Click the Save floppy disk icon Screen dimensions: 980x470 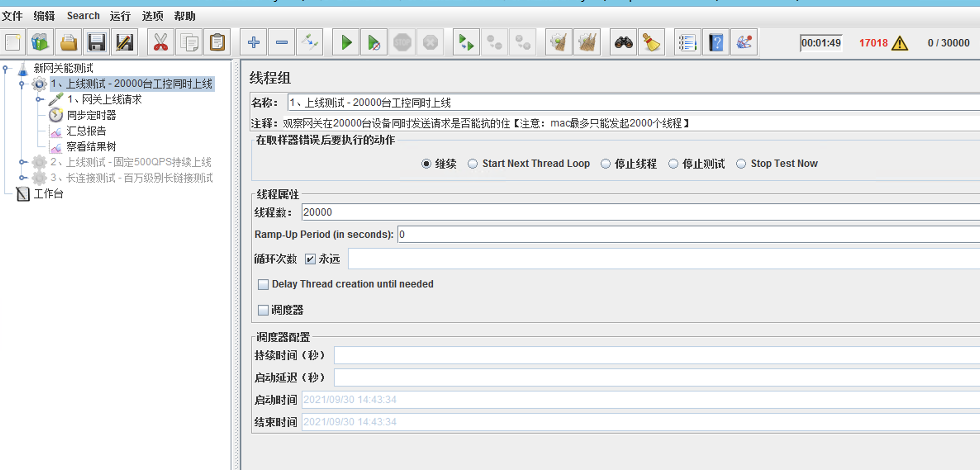click(96, 43)
